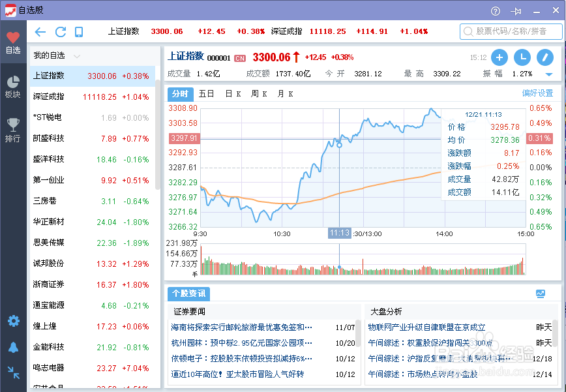Switch to the 日K chart tab
Image resolution: width=566 pixels, height=392 pixels.
pos(233,94)
